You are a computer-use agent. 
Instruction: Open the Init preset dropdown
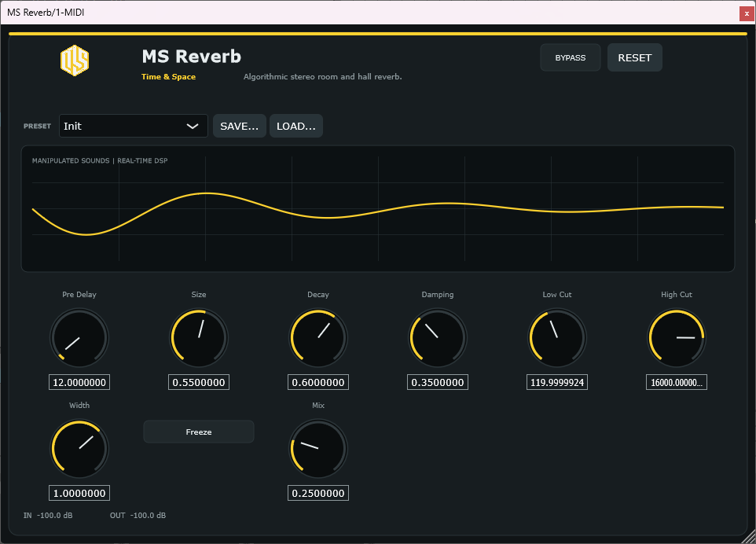tap(133, 126)
